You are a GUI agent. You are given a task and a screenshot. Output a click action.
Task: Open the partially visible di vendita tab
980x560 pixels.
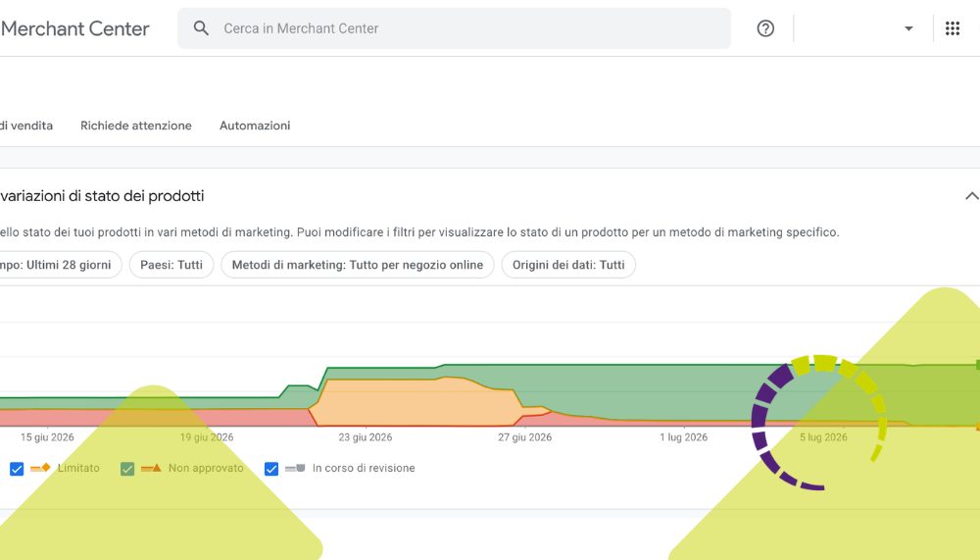(26, 126)
